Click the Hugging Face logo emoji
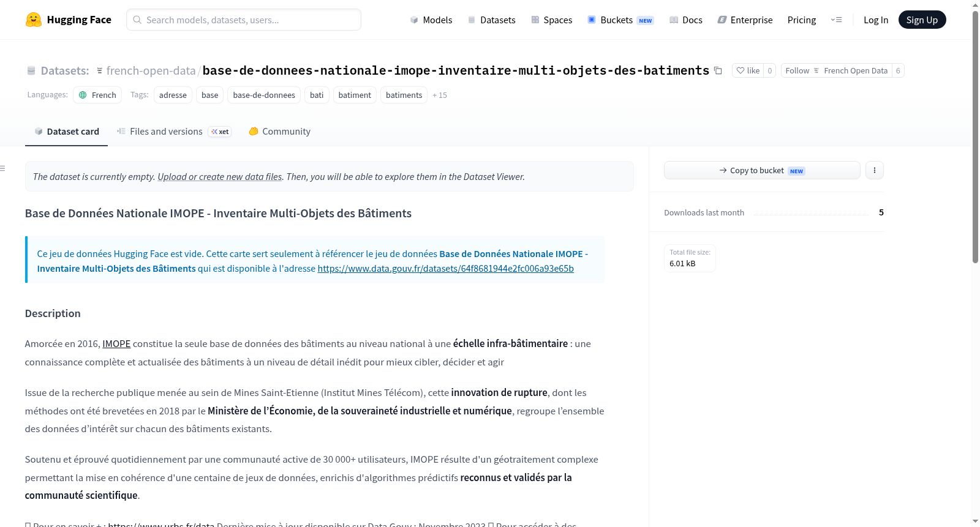 point(34,20)
